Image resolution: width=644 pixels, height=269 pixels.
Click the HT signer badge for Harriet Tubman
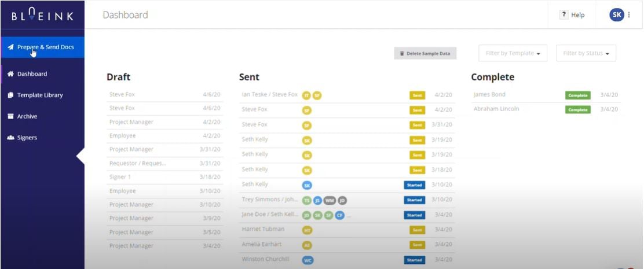tap(307, 230)
